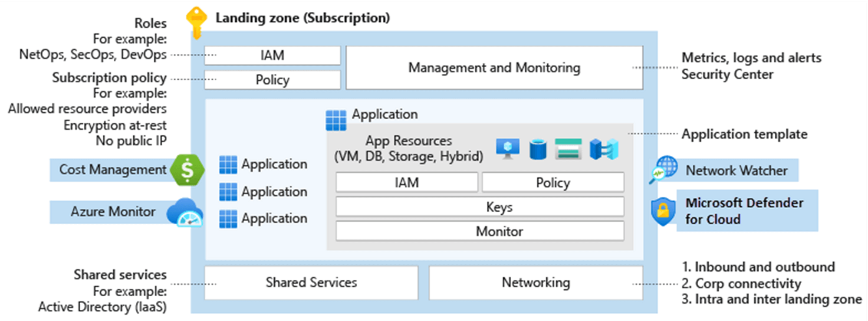Image resolution: width=868 pixels, height=321 pixels.
Task: Select the Policy box under App Resources
Action: (x=552, y=183)
